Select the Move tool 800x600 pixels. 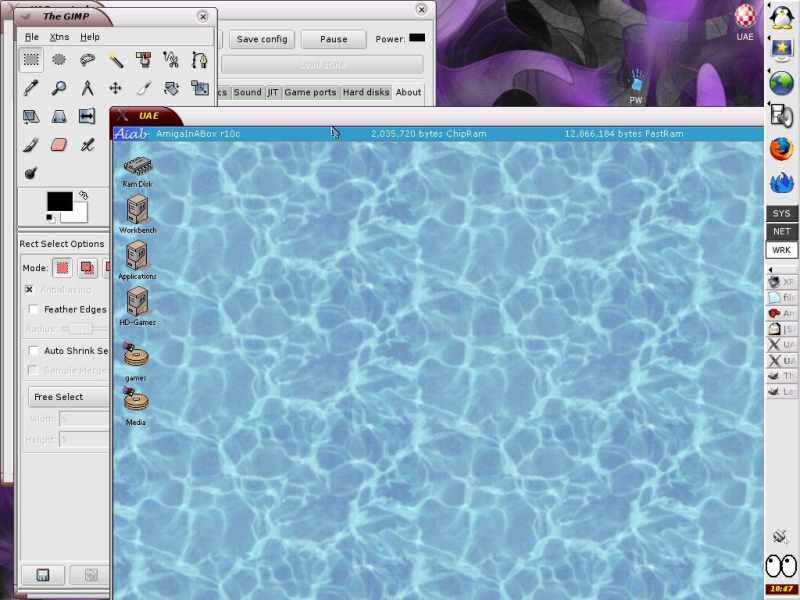tap(116, 88)
